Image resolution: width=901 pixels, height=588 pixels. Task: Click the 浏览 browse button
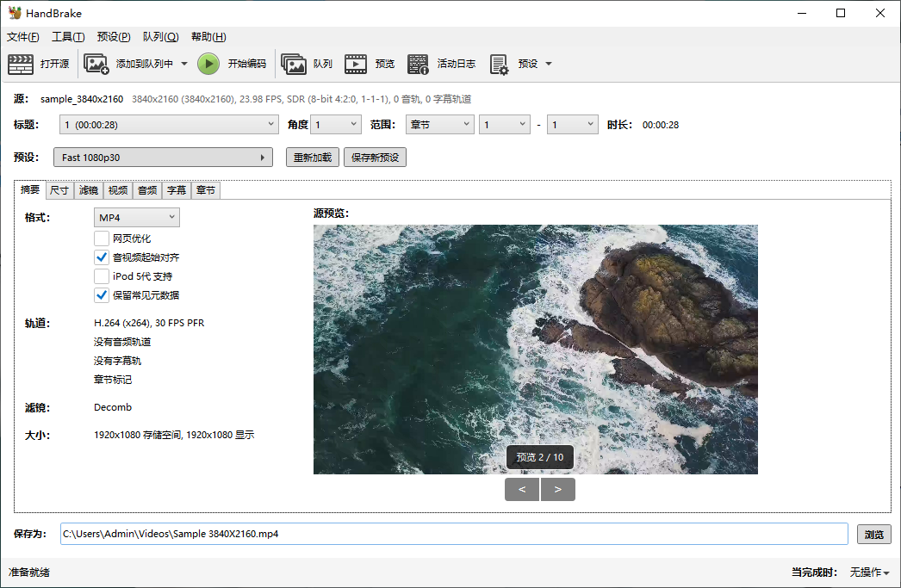[873, 535]
